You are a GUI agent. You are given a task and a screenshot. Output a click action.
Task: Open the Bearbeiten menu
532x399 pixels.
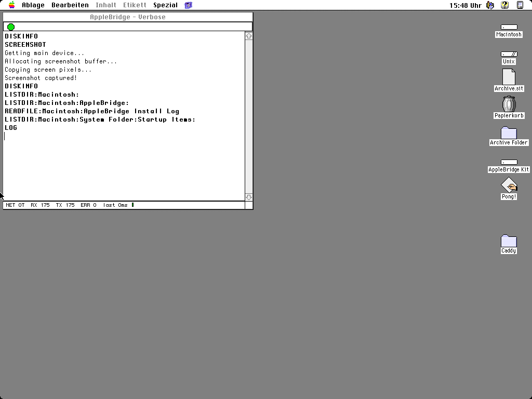tap(70, 5)
